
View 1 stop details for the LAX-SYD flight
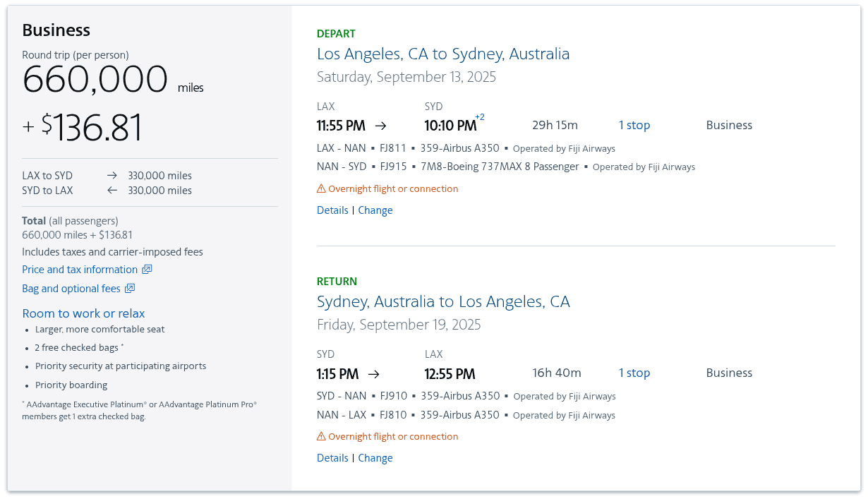(x=634, y=125)
